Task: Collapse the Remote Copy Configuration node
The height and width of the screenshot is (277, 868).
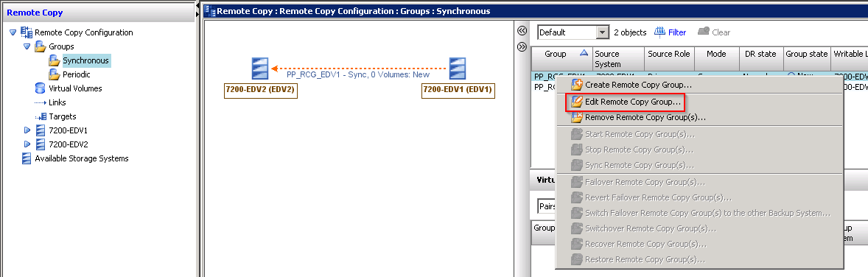Action: point(13,32)
